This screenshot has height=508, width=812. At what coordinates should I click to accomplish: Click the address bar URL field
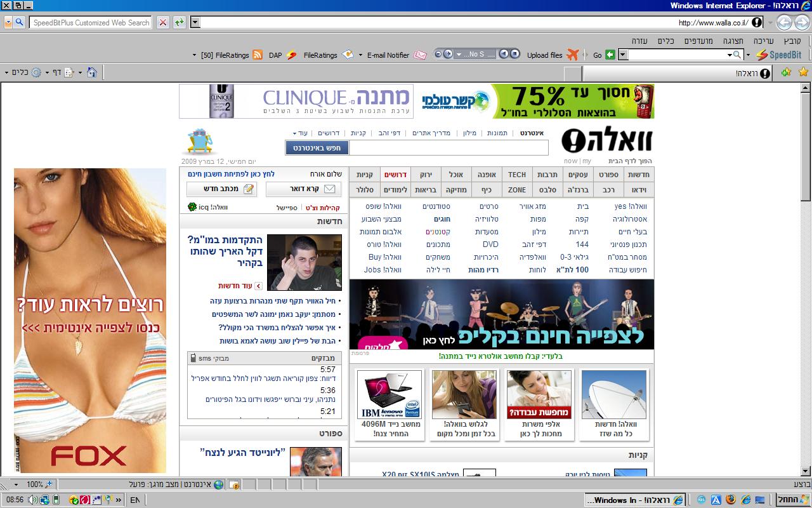coord(476,23)
